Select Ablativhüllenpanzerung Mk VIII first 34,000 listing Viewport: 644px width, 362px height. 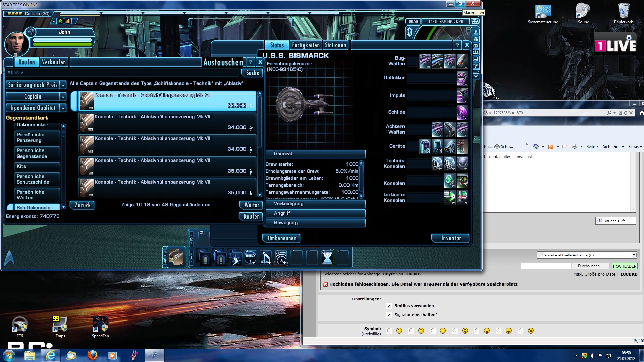click(x=167, y=123)
